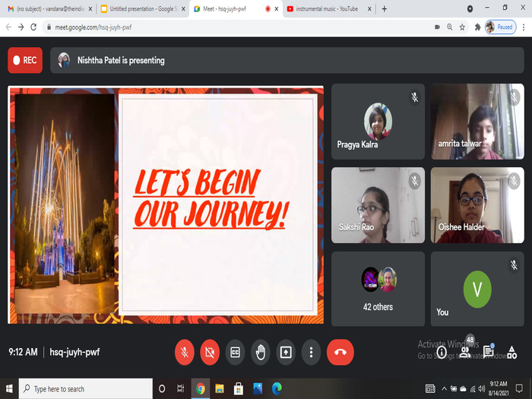Open a new browser tab
The width and height of the screenshot is (532, 399).
point(384,9)
